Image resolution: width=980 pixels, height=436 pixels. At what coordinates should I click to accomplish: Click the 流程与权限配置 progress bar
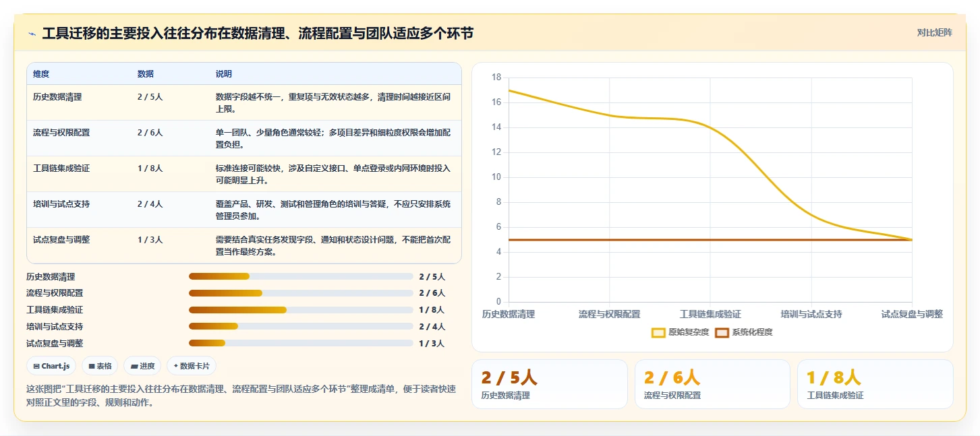(x=301, y=293)
